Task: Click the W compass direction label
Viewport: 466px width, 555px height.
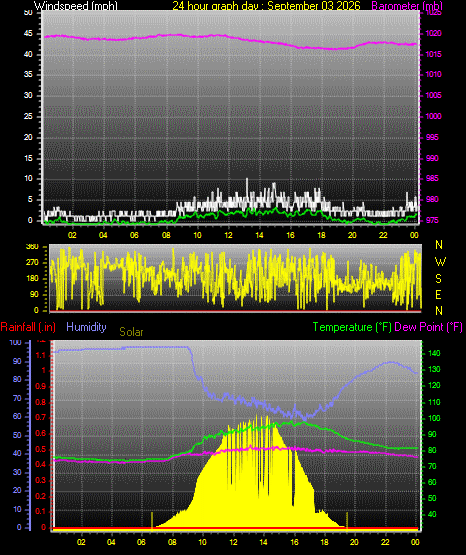Action: point(440,262)
